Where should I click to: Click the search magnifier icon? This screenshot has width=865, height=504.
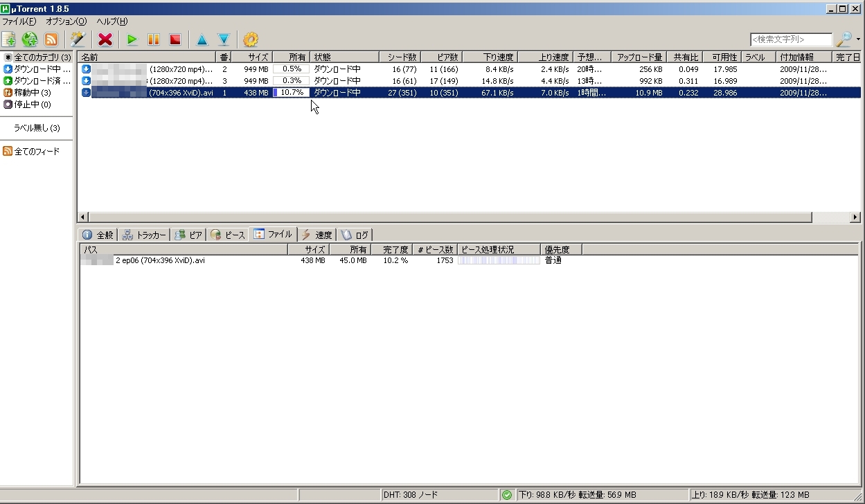point(843,39)
